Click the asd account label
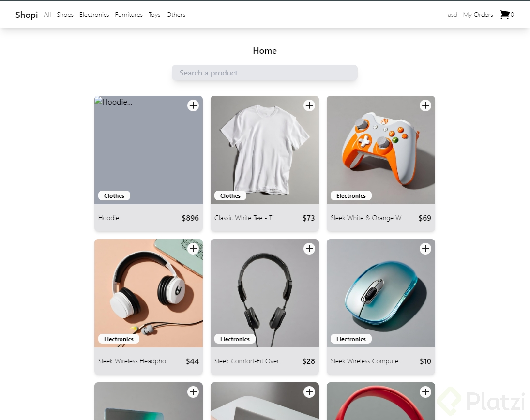The height and width of the screenshot is (420, 530). click(x=453, y=15)
